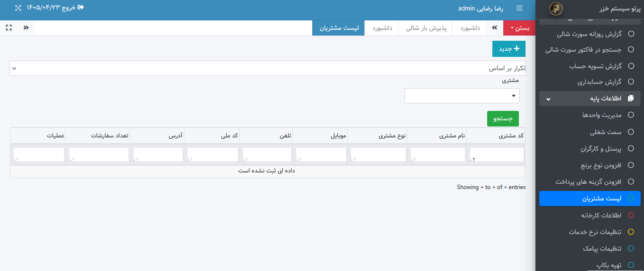This screenshot has width=644, height=271.
Task: Click the کد ملی column header
Action: click(211, 136)
